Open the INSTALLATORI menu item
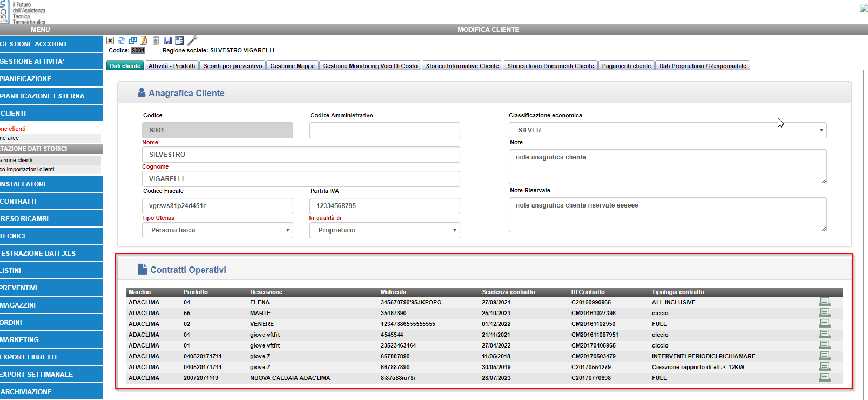The width and height of the screenshot is (868, 400). coord(51,184)
